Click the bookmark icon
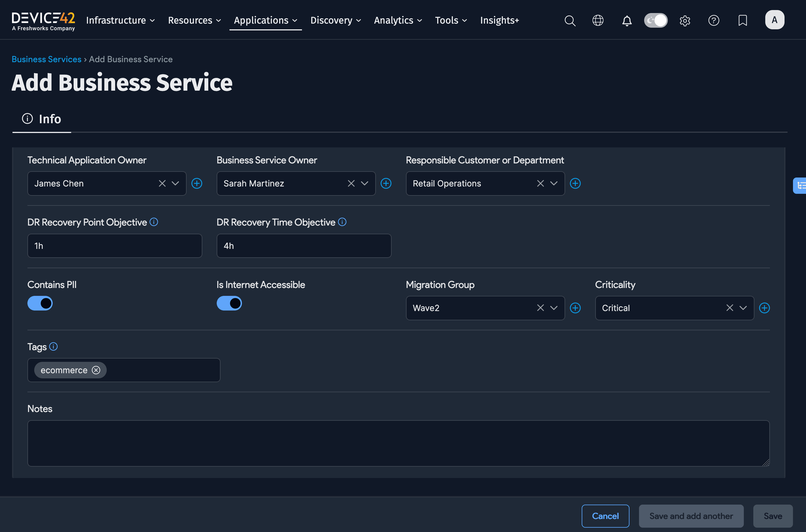The image size is (806, 532). pyautogui.click(x=742, y=20)
